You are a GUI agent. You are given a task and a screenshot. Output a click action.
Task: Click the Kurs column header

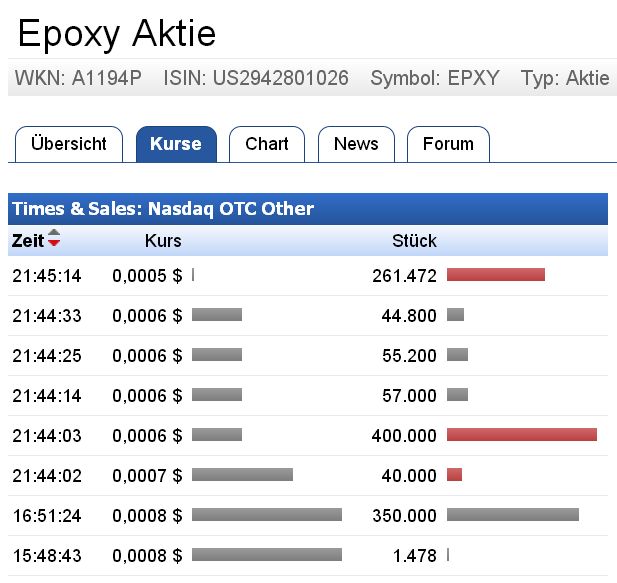[163, 241]
